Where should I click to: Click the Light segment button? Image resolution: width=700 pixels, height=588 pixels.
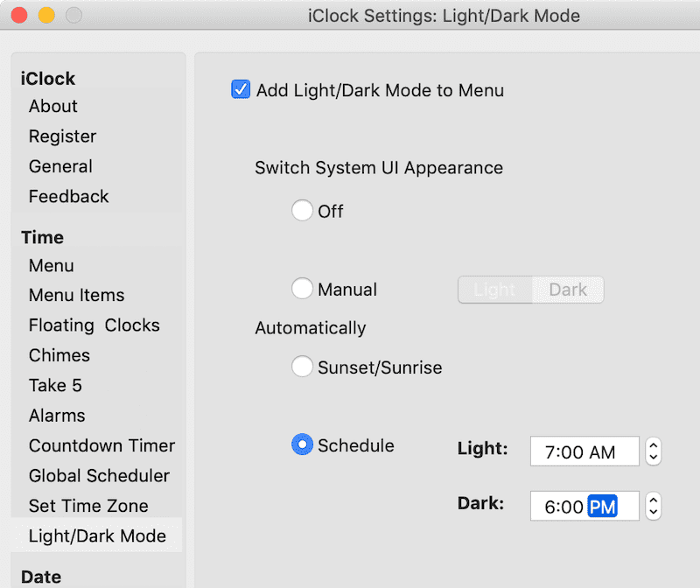495,290
